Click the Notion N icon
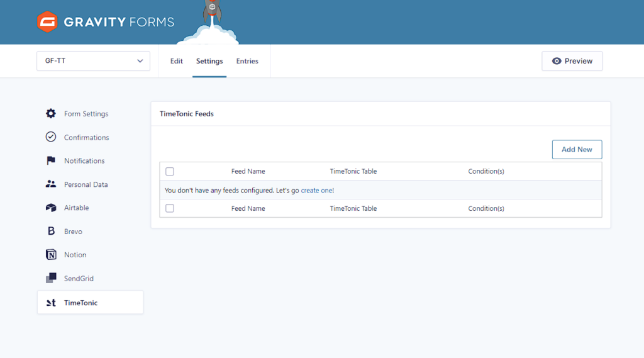Image resolution: width=644 pixels, height=358 pixels. tap(51, 254)
